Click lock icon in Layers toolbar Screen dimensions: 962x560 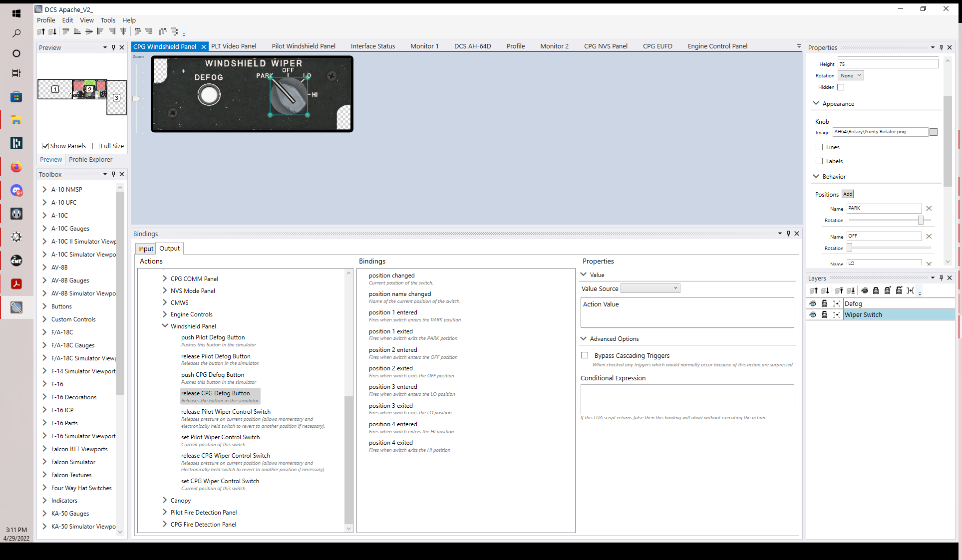click(x=876, y=290)
